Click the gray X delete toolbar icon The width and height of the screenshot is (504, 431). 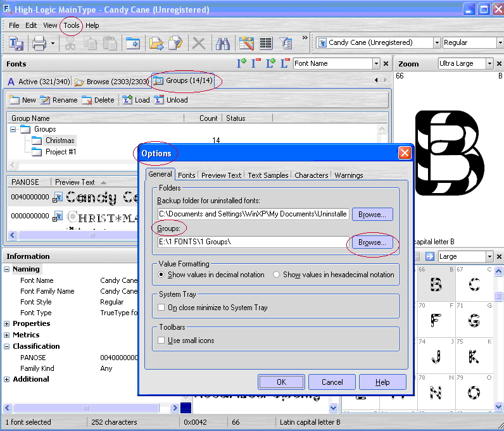click(199, 43)
